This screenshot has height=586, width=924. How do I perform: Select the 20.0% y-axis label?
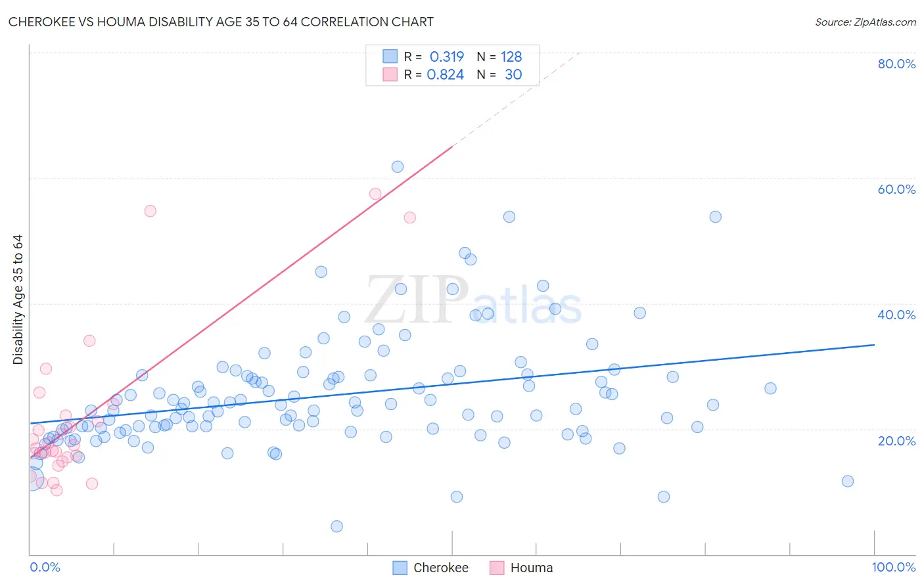(896, 441)
